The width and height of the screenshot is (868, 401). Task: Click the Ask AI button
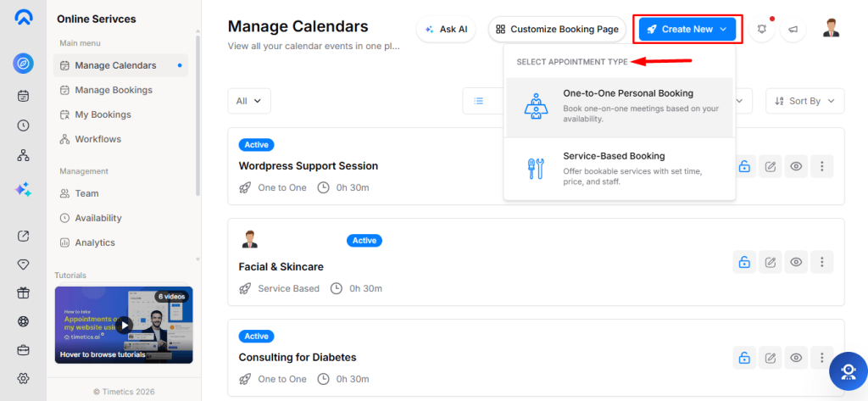[446, 30]
